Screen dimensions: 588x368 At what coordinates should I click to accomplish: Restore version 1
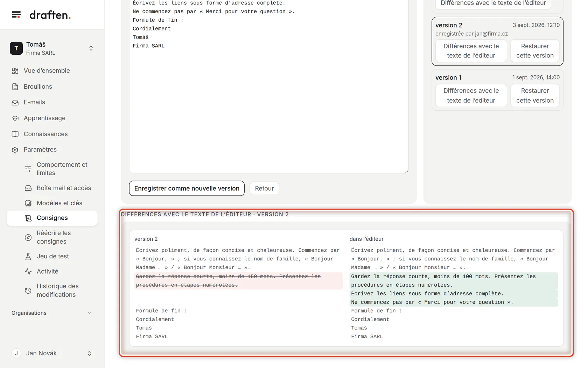point(535,95)
